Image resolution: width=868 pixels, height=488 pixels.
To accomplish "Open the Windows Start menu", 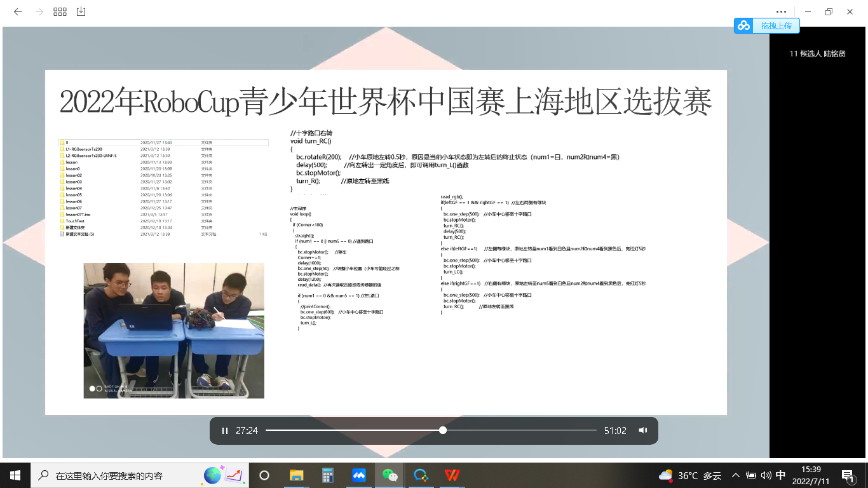I will pos(15,475).
